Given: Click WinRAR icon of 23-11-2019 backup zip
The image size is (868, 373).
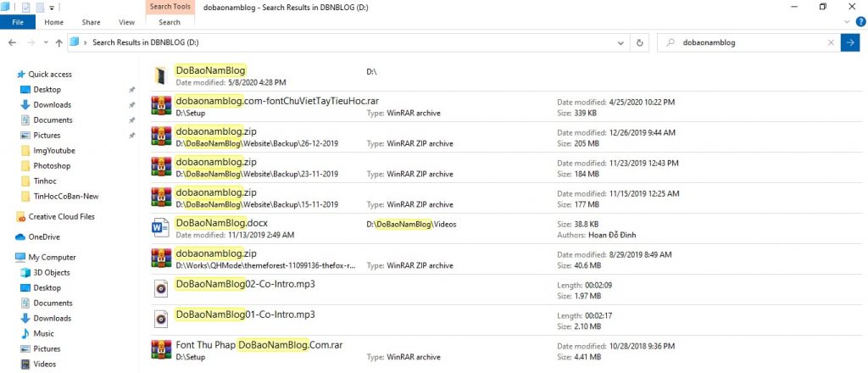Looking at the screenshot, I should pyautogui.click(x=161, y=167).
